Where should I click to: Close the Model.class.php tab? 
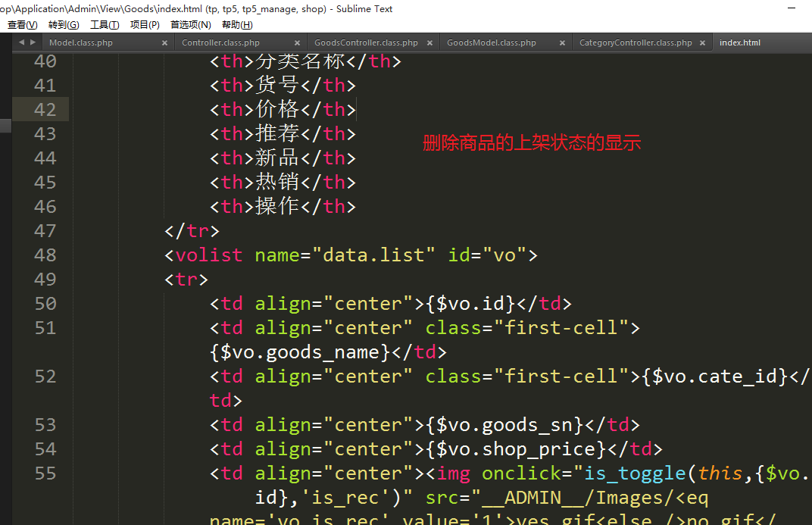pyautogui.click(x=164, y=43)
